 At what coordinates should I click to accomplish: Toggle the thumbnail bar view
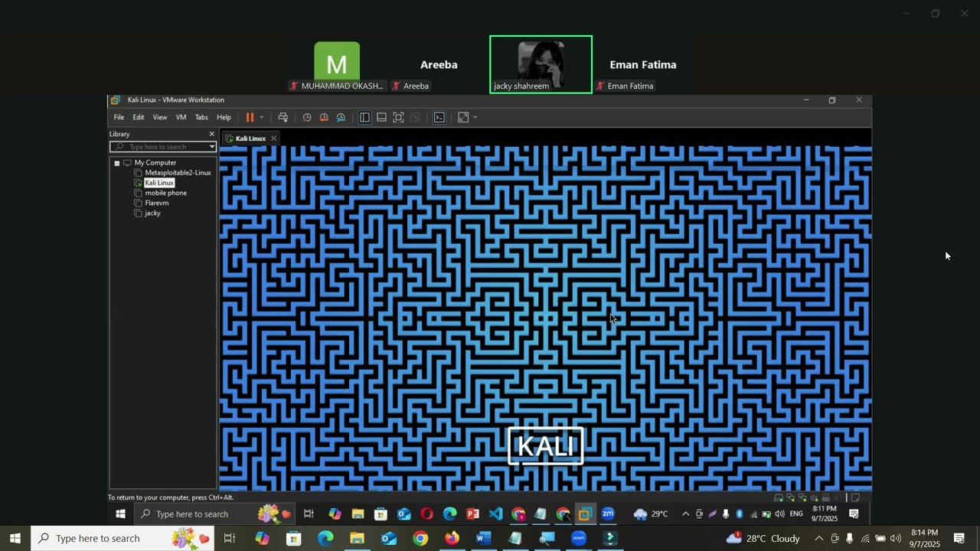click(x=381, y=117)
